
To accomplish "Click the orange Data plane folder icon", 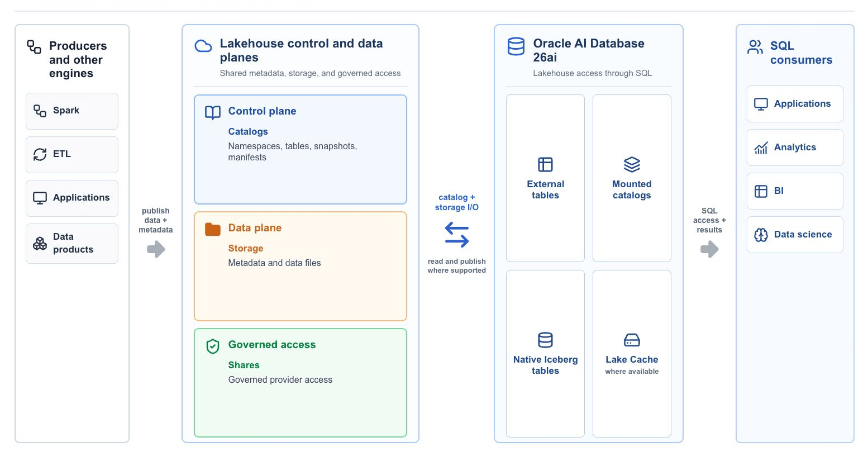I will click(213, 229).
